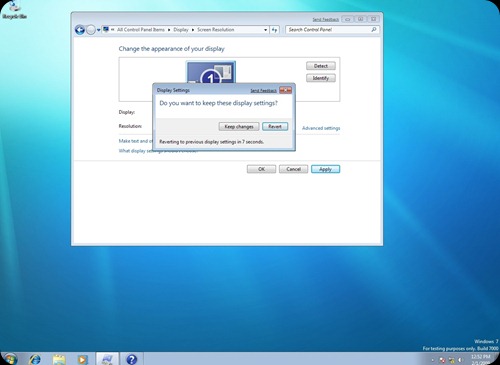Open the Start menu orb

coord(10,359)
